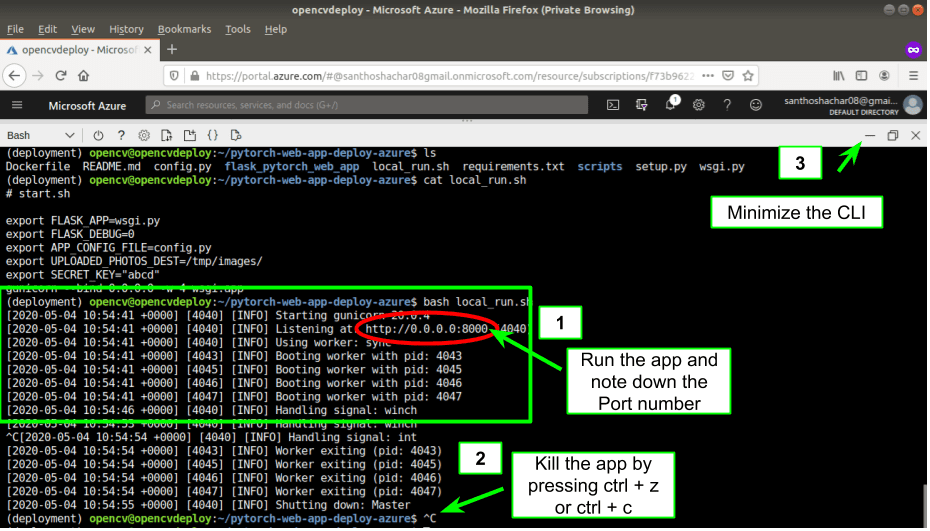Open Firefox account icon
The width and height of the screenshot is (930, 531).
pos(884,76)
